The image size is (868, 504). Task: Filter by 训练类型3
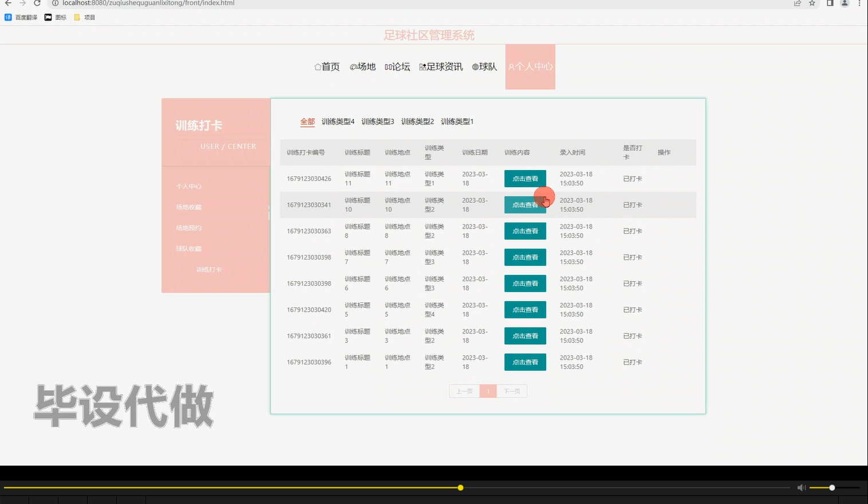[x=378, y=121]
